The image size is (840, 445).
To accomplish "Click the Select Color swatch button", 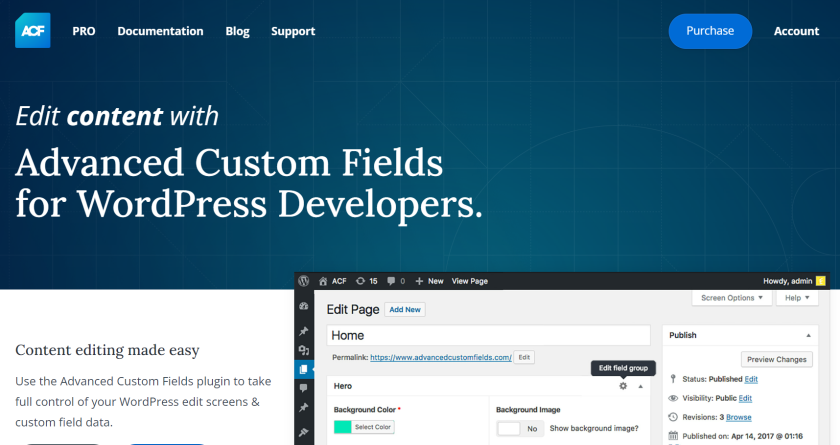I will (364, 428).
